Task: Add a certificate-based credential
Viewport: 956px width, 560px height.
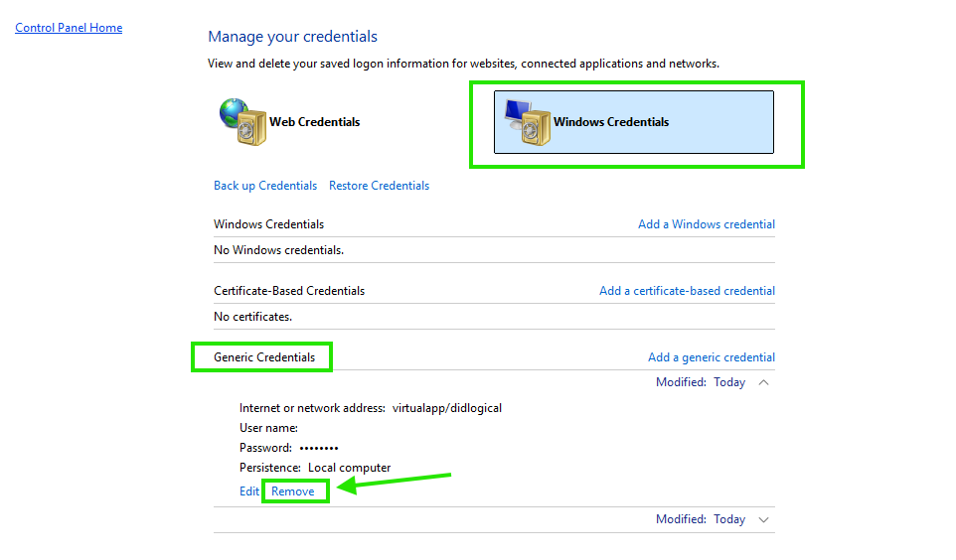Action: (687, 291)
